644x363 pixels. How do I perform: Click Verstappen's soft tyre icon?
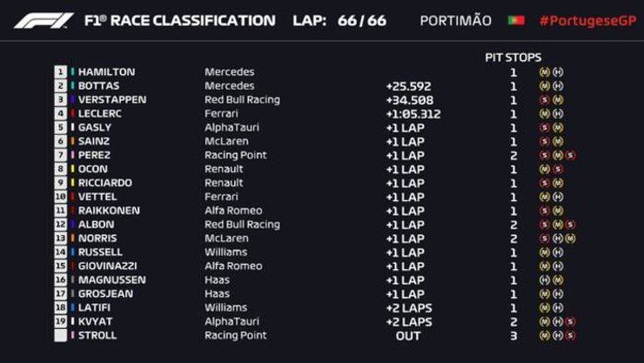click(546, 100)
